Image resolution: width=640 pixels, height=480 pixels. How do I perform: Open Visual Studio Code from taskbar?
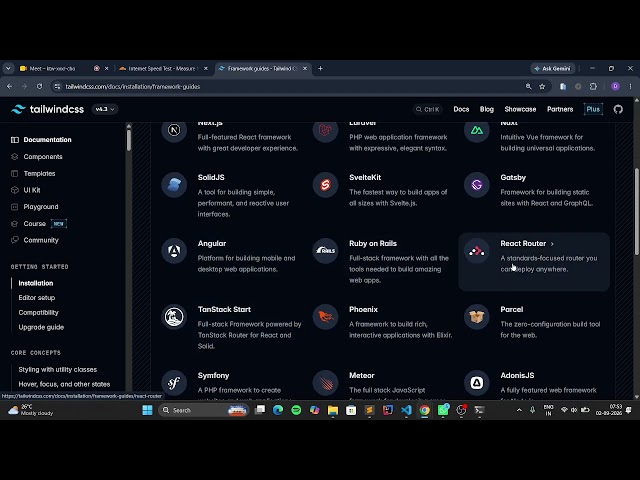[406, 410]
